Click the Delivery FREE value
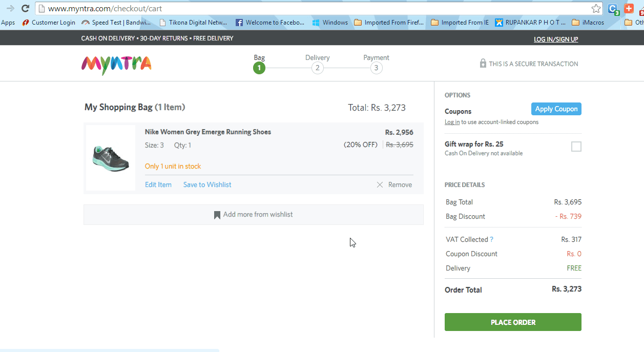Viewport: 644px width, 352px height. pyautogui.click(x=574, y=268)
